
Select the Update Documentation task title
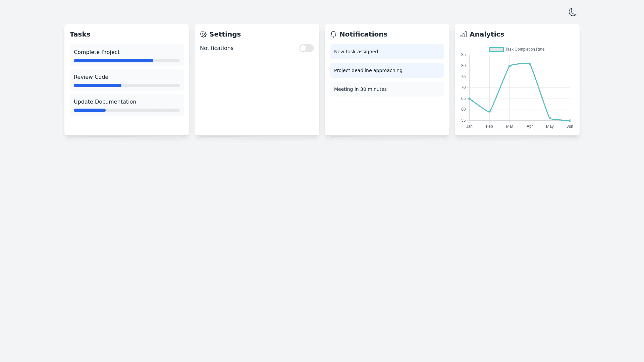tap(105, 102)
